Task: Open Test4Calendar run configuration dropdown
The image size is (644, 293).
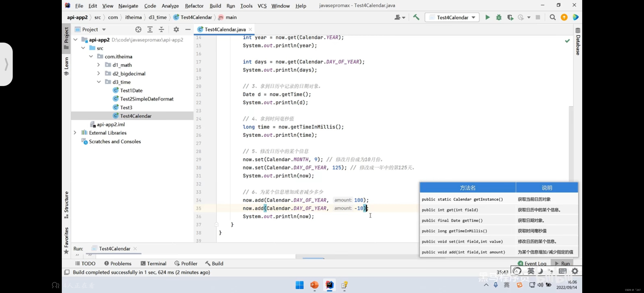Action: [x=452, y=17]
